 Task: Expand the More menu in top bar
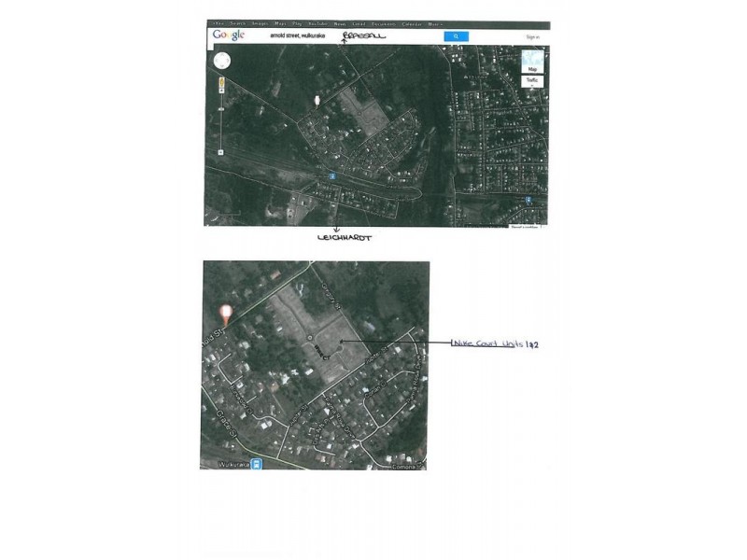(431, 24)
